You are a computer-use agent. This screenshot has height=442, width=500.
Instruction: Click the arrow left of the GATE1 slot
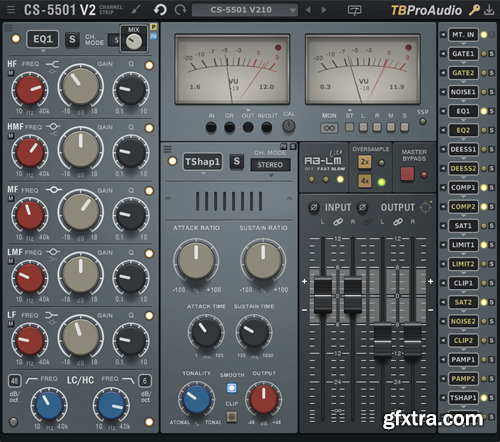coord(443,54)
